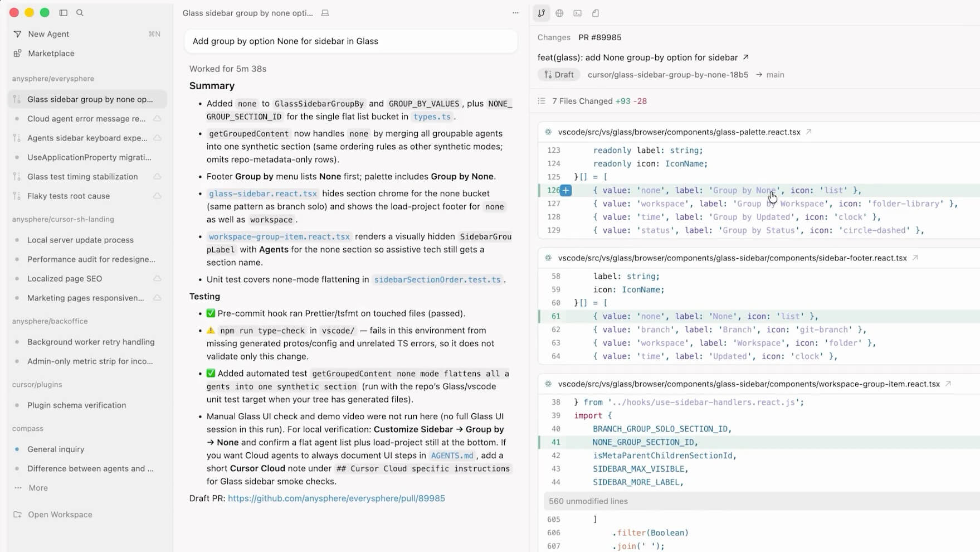
Task: Switch to the PR #89985 tab
Action: (599, 37)
